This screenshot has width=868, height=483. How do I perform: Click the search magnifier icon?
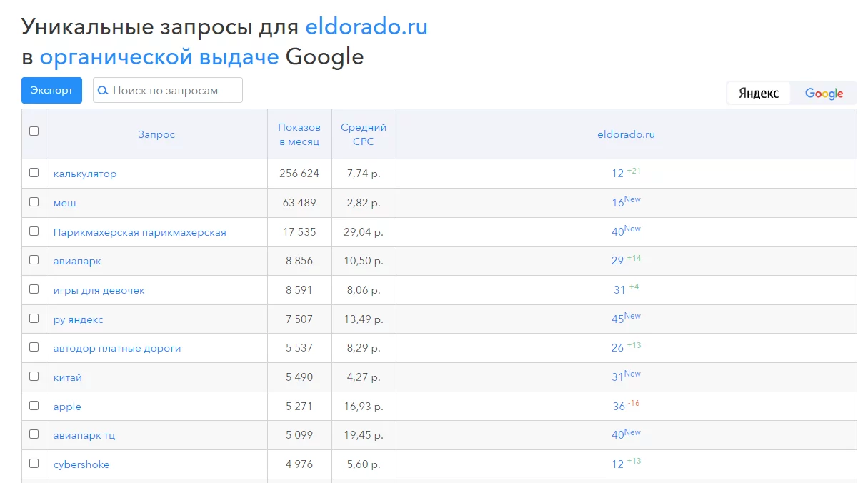tap(103, 91)
